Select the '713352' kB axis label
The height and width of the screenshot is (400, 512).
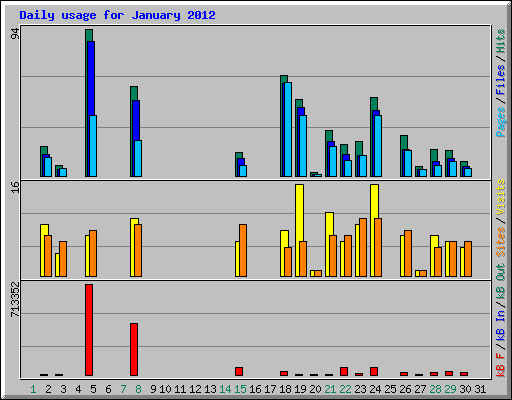tap(15, 299)
